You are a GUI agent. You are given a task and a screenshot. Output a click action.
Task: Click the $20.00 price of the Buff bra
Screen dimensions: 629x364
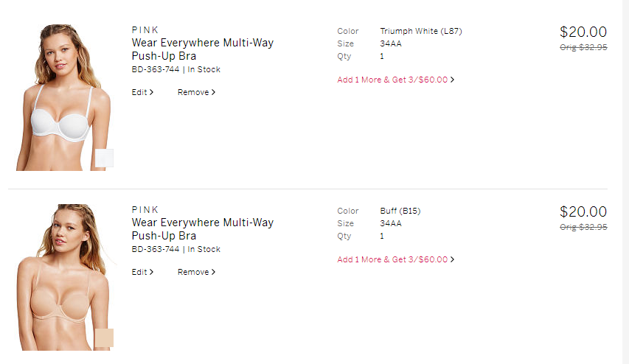tap(583, 211)
